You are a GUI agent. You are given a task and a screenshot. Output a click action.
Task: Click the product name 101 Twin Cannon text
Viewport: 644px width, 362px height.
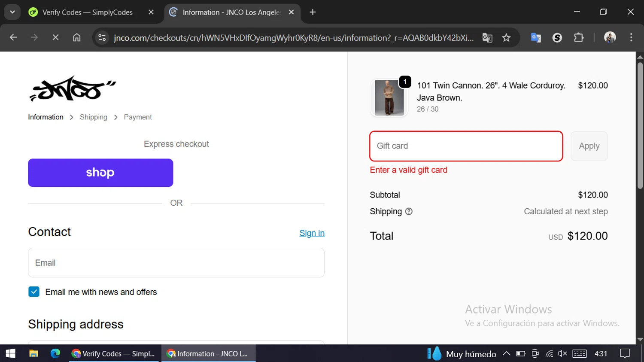[x=491, y=91]
